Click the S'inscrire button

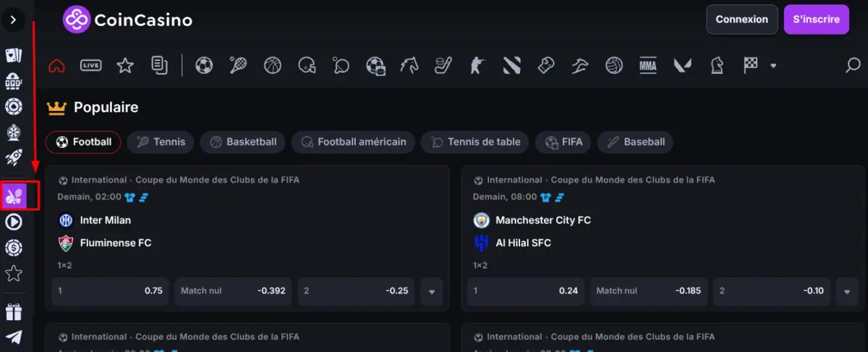tap(816, 20)
